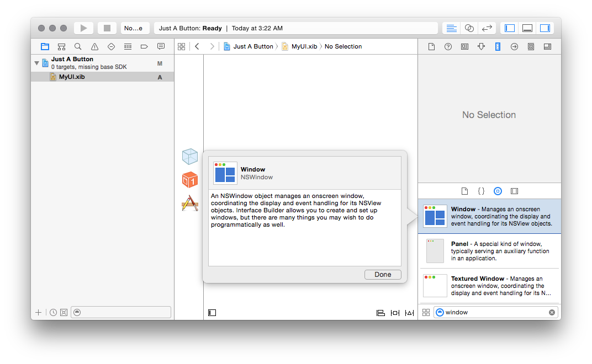
Task: Hide the Navigator pane
Action: pos(510,28)
